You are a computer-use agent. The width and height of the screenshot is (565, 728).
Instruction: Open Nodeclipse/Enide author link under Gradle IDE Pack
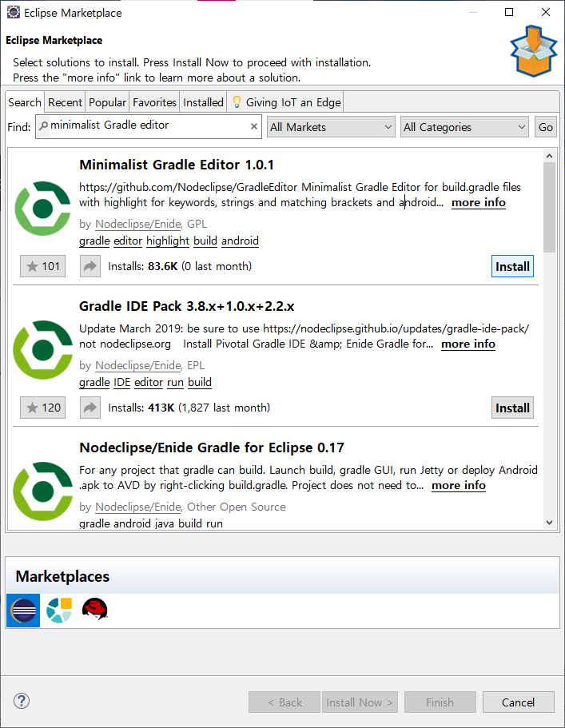[138, 365]
